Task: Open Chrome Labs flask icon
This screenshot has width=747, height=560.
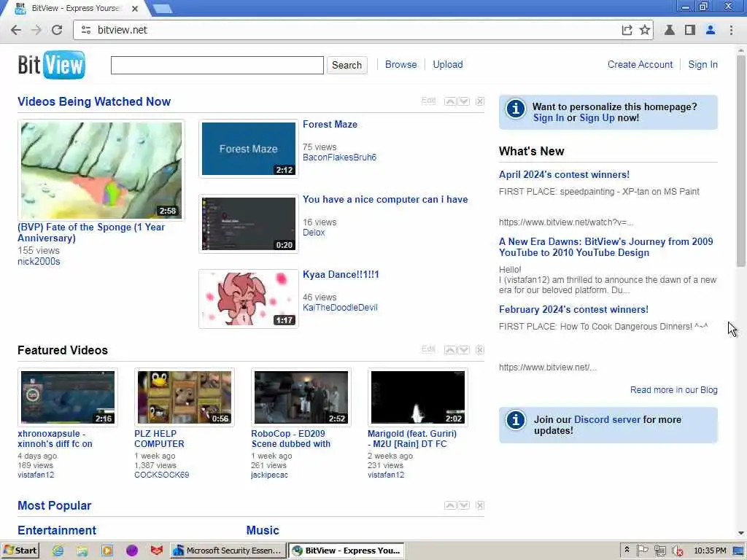Action: pos(670,30)
